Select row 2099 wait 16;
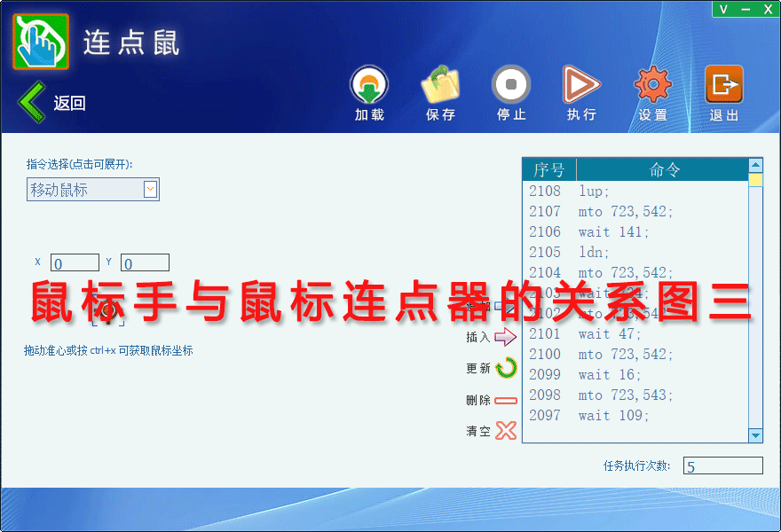 pyautogui.click(x=635, y=375)
